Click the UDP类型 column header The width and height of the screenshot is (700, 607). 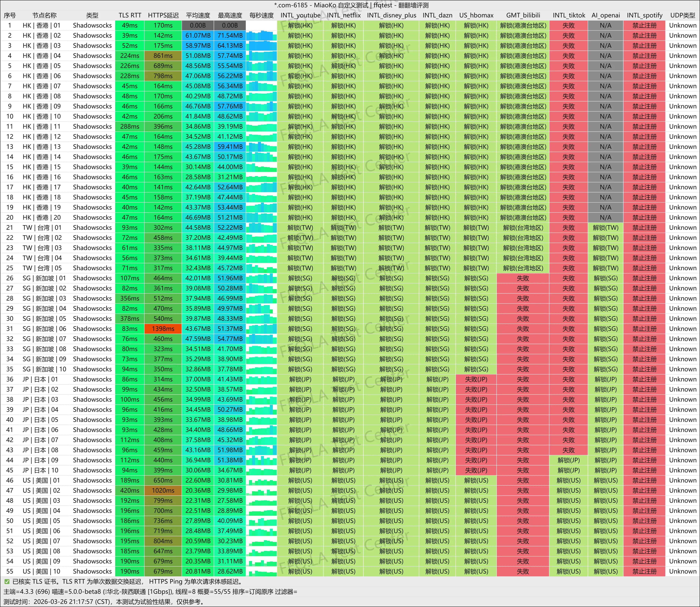point(682,15)
